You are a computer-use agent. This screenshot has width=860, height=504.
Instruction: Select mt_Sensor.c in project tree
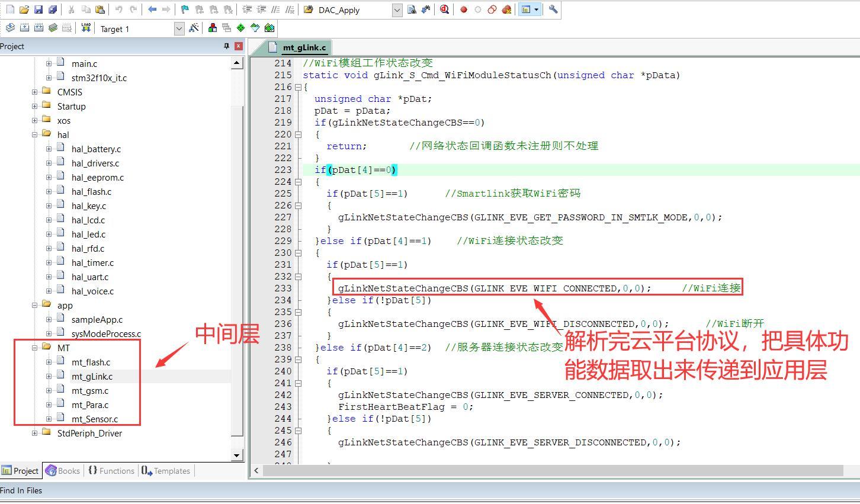[x=94, y=419]
